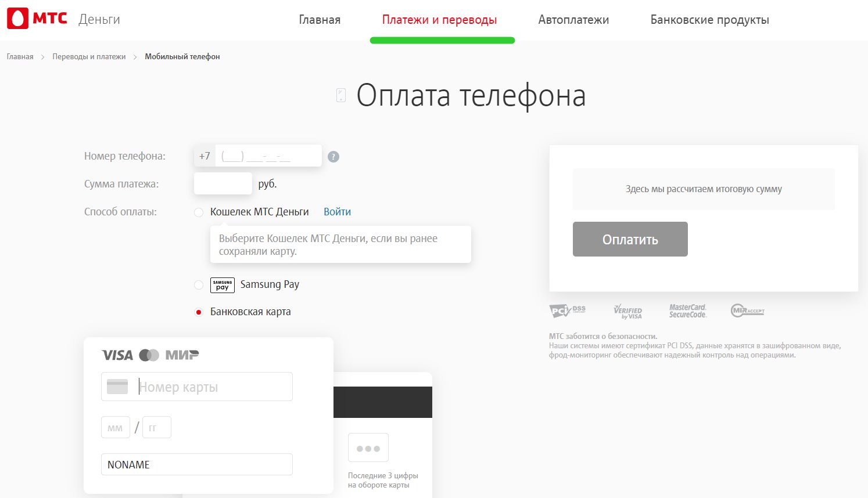868x498 pixels.
Task: Switch to Автоплатежи tab
Action: pos(573,20)
